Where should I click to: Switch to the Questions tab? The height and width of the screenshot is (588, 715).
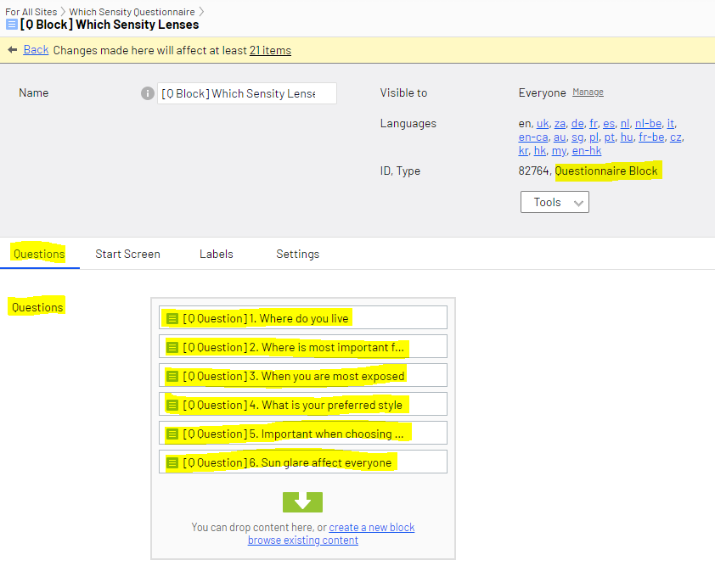(39, 254)
